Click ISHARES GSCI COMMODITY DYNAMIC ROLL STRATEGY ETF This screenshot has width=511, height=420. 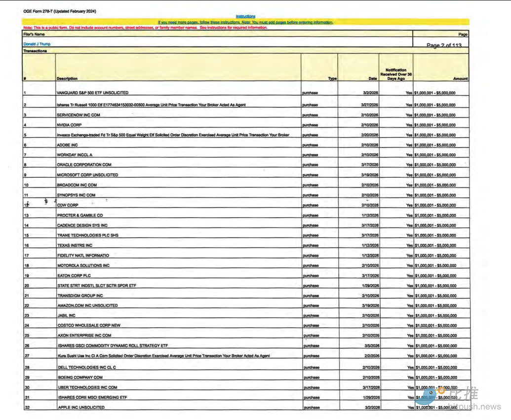pos(113,345)
